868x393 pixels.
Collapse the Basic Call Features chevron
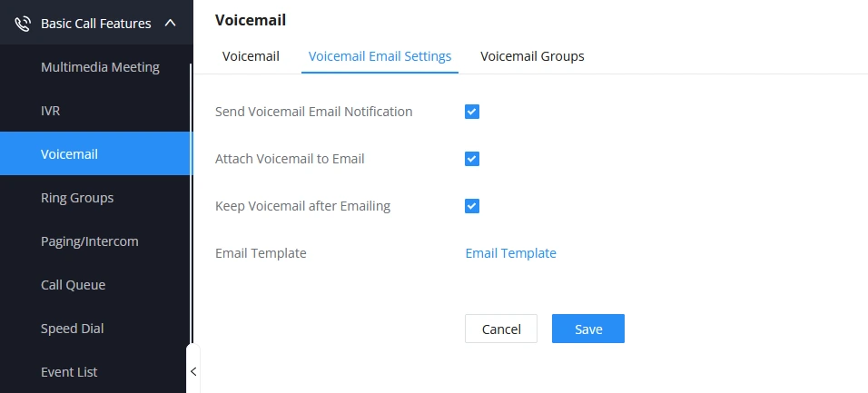pyautogui.click(x=171, y=24)
